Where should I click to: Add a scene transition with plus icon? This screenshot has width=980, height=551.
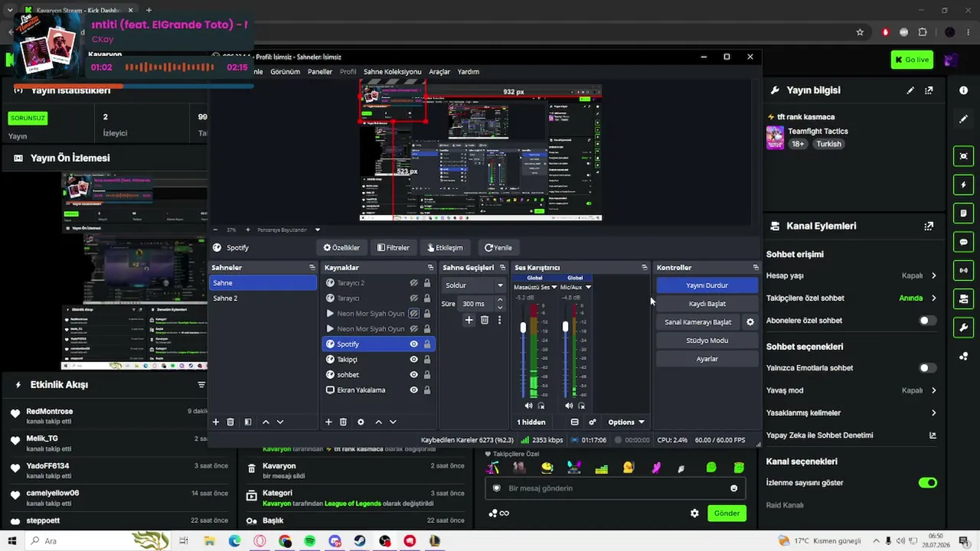click(x=469, y=320)
